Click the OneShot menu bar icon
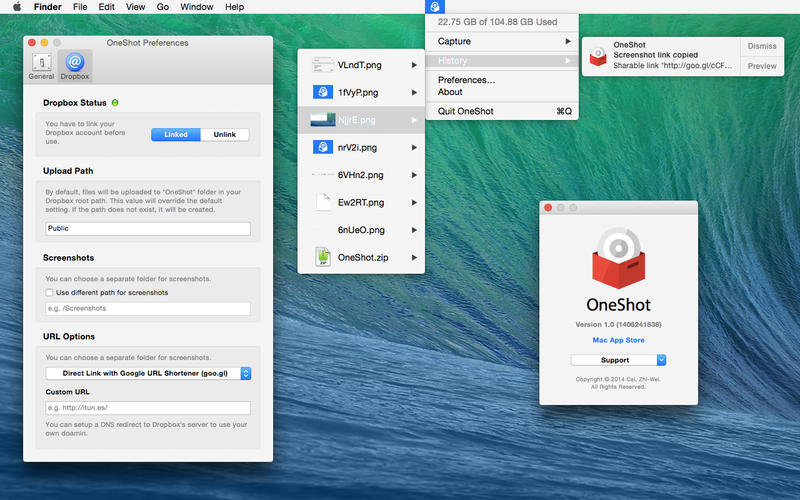 (x=435, y=7)
